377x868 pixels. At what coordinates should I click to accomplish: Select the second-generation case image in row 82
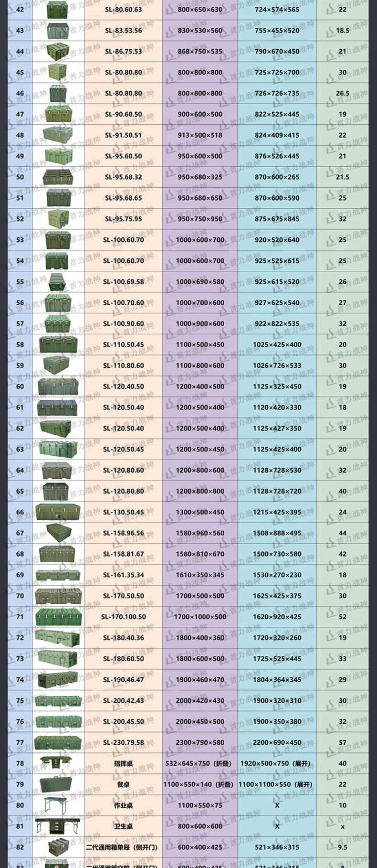coord(58,847)
